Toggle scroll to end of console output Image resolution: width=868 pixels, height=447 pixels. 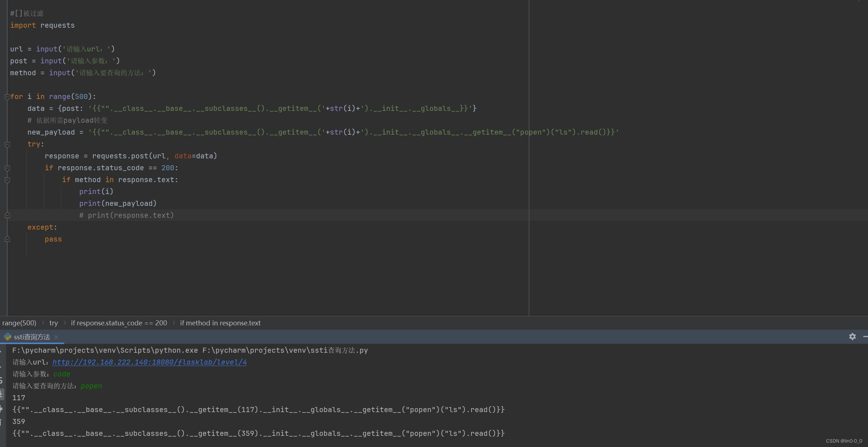tap(1, 394)
